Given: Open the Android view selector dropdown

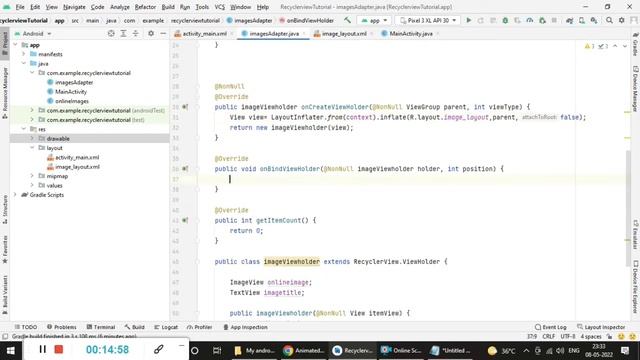Looking at the screenshot, I should point(33,33).
